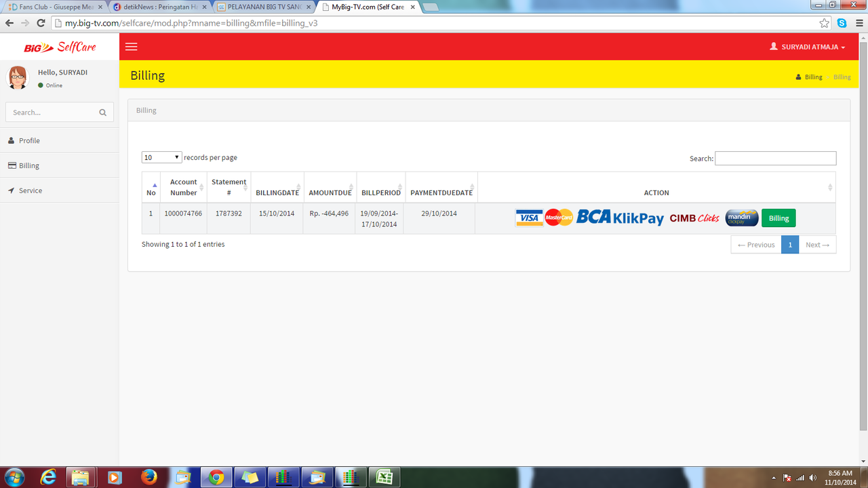Click the green Billing button
The width and height of the screenshot is (868, 488).
pyautogui.click(x=778, y=218)
